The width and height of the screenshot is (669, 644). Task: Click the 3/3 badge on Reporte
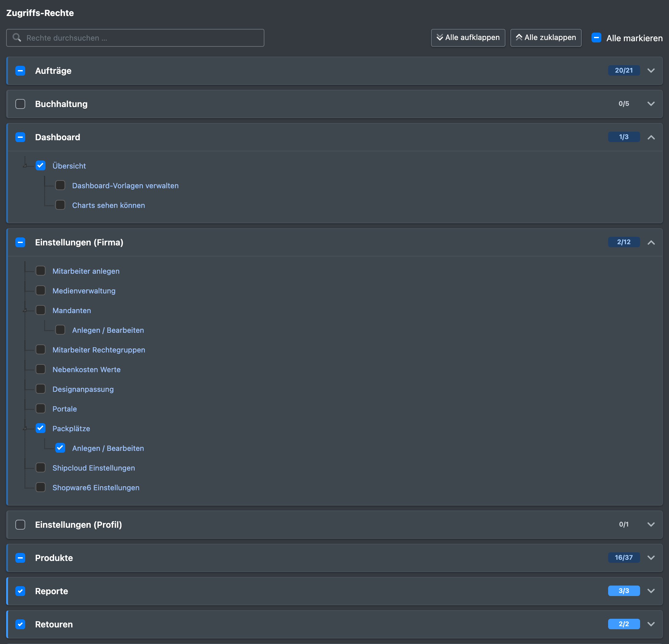click(623, 591)
